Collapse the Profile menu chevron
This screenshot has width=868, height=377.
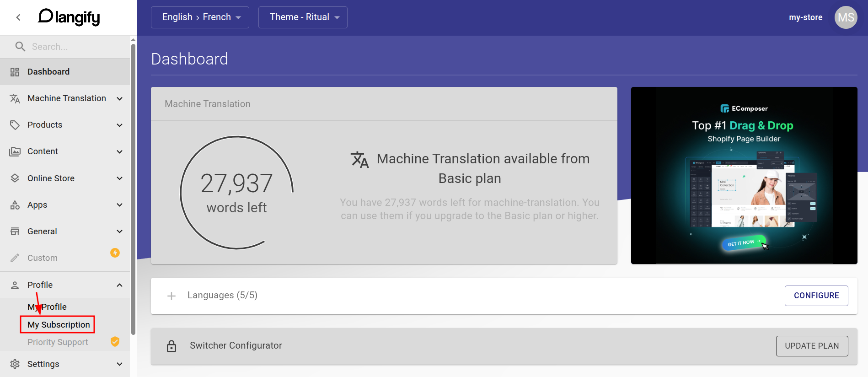click(x=120, y=285)
